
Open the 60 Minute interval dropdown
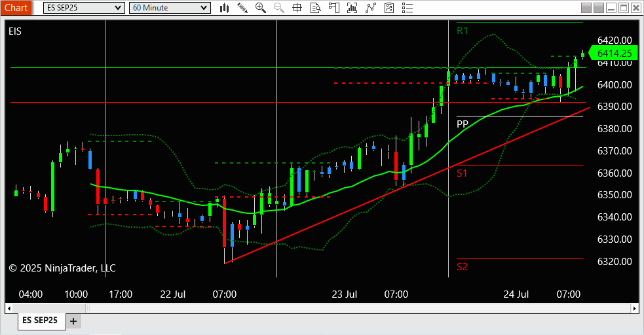pos(170,8)
